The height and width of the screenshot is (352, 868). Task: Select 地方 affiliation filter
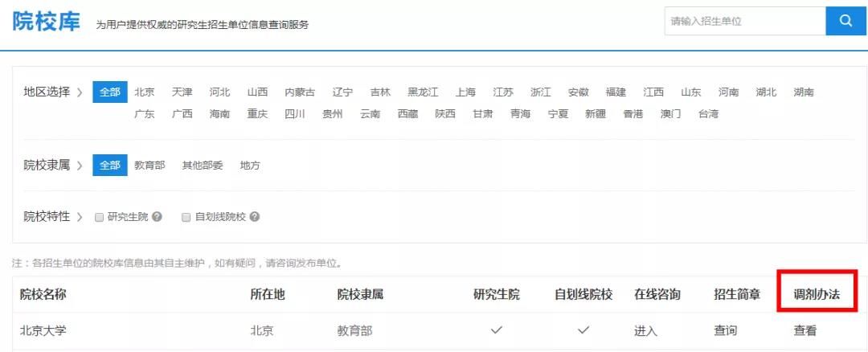(x=250, y=166)
